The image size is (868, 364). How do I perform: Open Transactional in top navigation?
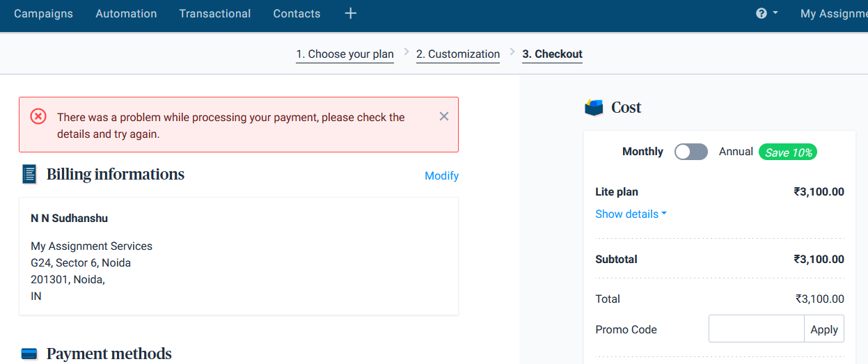(214, 13)
